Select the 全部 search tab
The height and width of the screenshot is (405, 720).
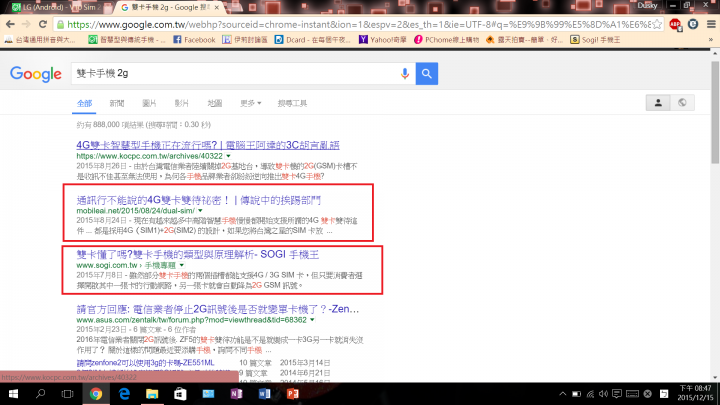point(84,103)
